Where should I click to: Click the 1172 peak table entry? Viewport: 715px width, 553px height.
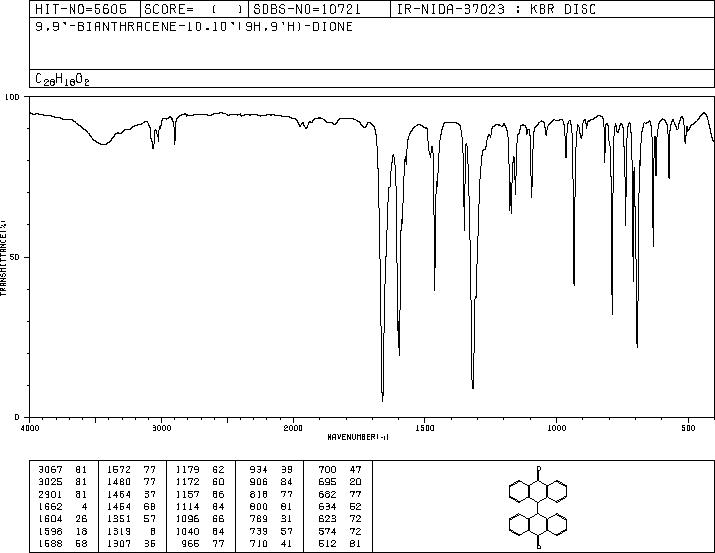187,481
